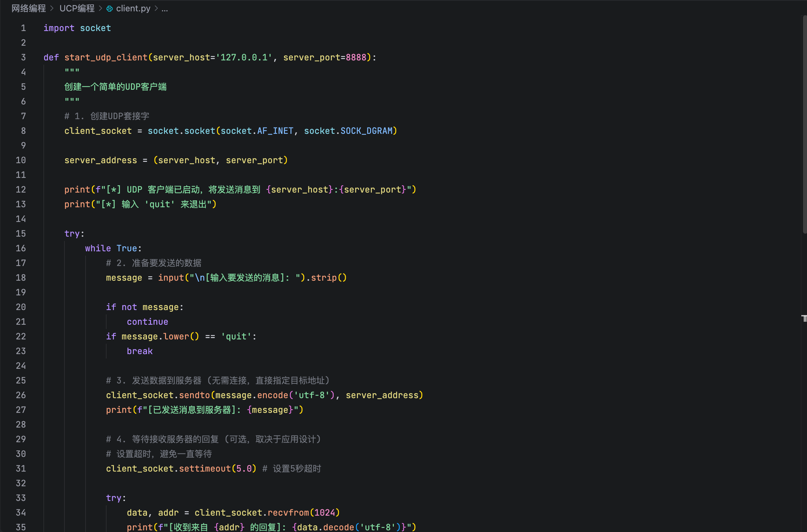Place cursor on SOCK_DGRAM constant
807x532 pixels.
tap(366, 131)
